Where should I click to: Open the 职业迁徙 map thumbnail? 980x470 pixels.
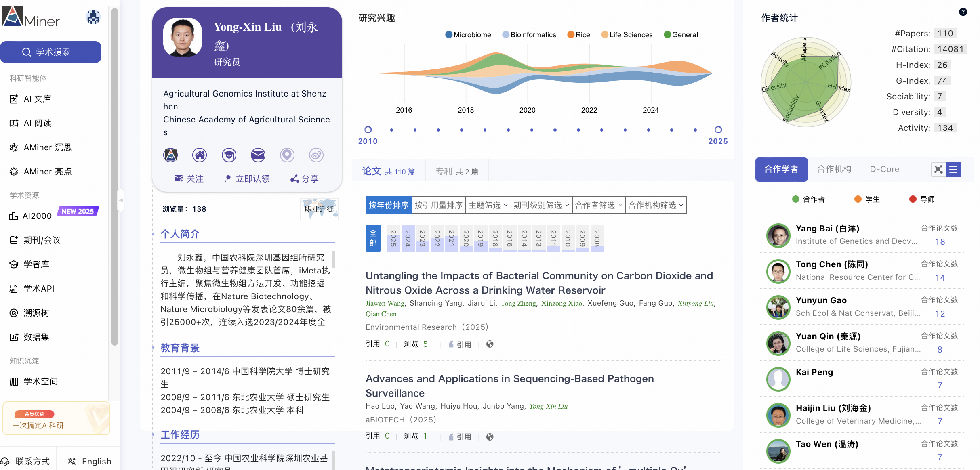tap(319, 209)
